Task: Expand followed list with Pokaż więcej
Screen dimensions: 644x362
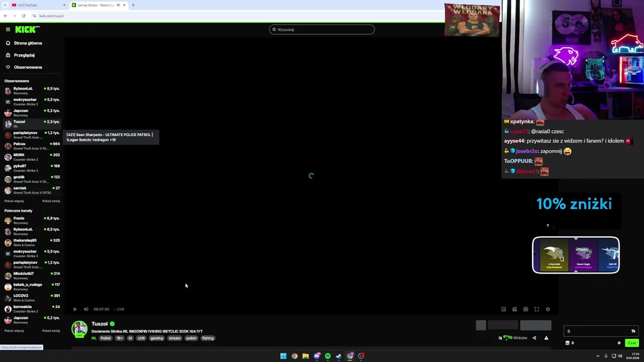Action: (14, 201)
